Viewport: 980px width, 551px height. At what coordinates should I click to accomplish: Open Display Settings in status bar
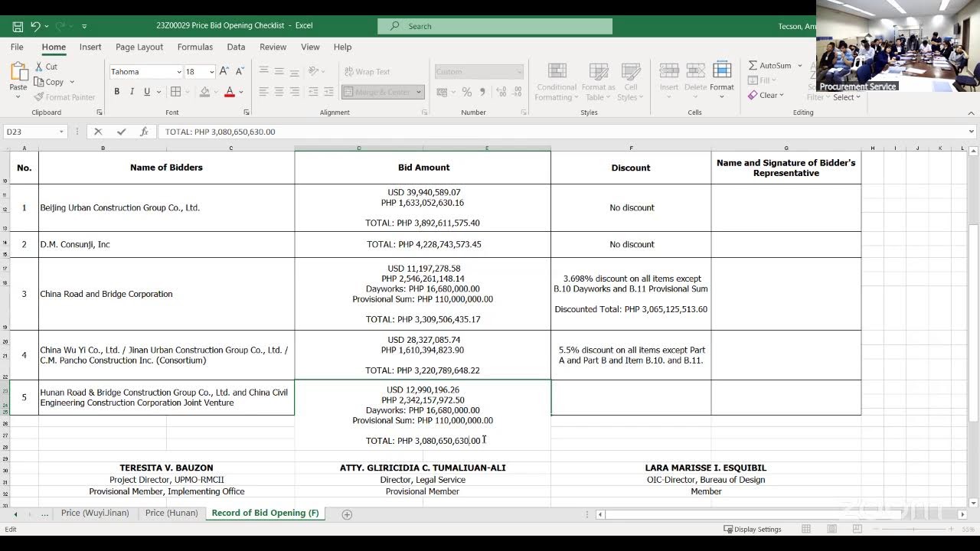pyautogui.click(x=752, y=529)
